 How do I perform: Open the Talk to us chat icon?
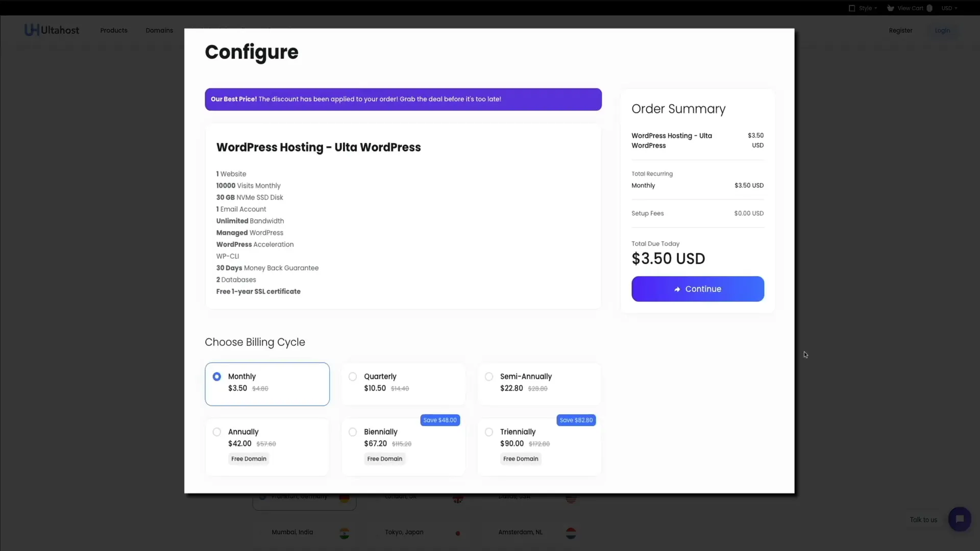[x=960, y=519]
